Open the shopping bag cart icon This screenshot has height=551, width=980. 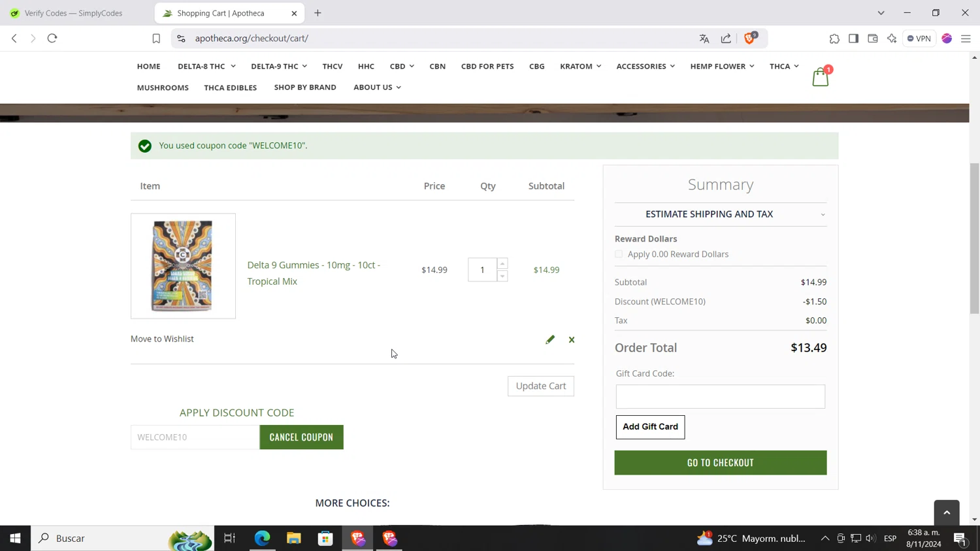821,77
